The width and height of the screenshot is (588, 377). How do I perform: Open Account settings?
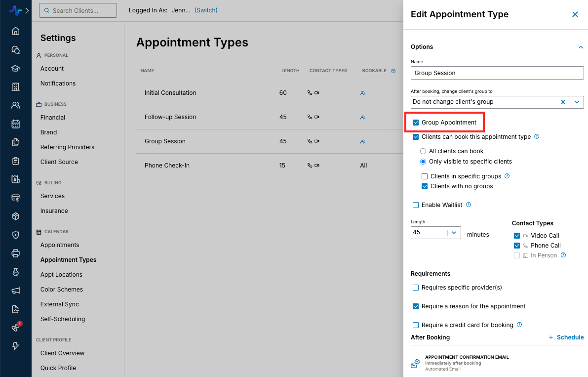(x=52, y=69)
